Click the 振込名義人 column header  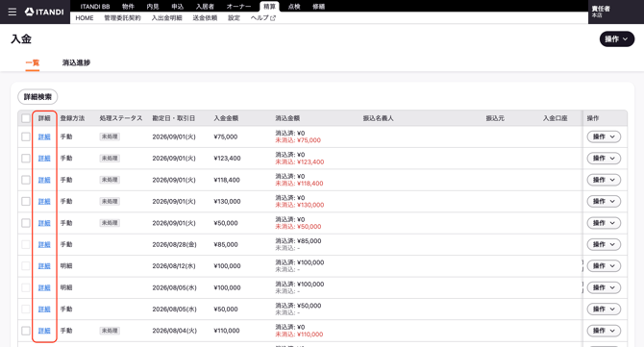(x=379, y=118)
